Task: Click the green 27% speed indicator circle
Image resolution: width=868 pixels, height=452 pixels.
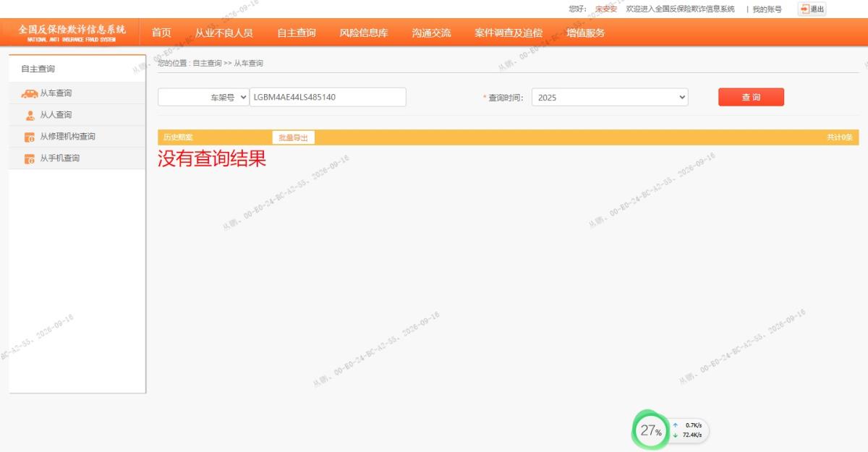Action: [x=650, y=431]
